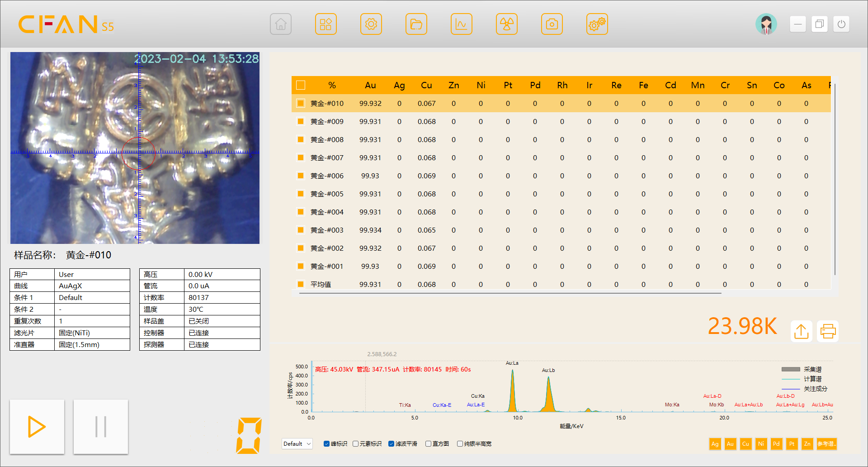868x467 pixels.
Task: Toggle checkbox for row 黄金-#006
Action: click(301, 176)
